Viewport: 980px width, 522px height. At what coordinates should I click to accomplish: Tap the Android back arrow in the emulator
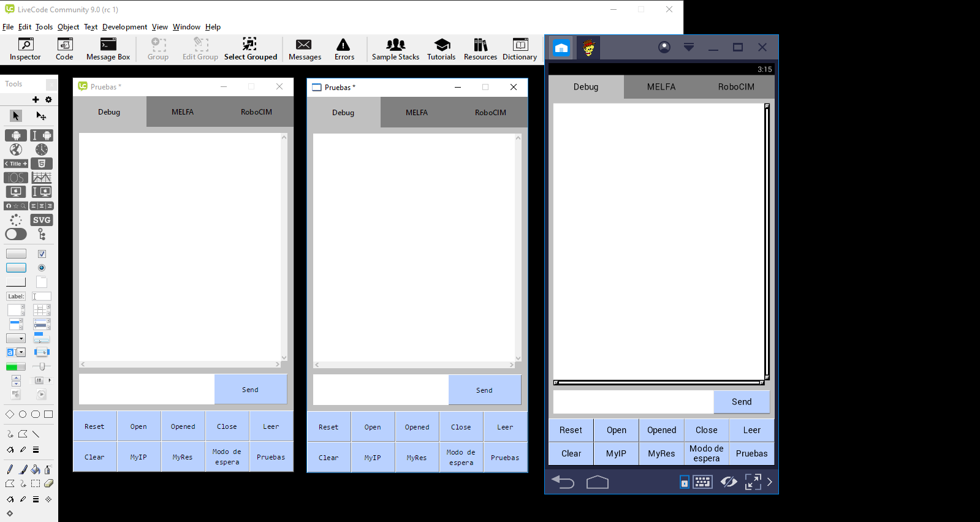click(x=563, y=482)
